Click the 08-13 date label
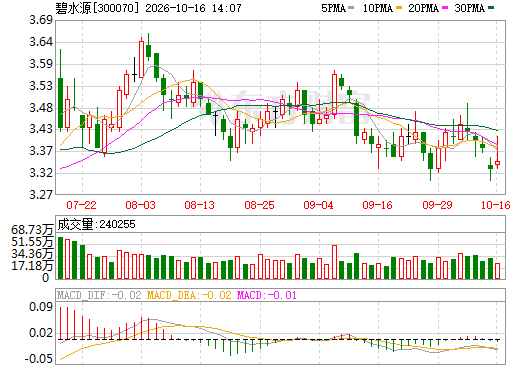This screenshot has height=365, width=520. 199,205
